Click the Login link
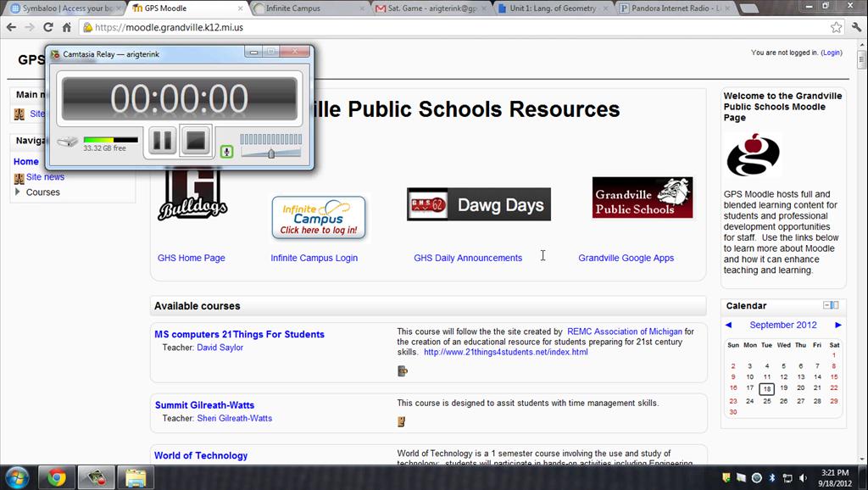868x490 pixels. 831,53
